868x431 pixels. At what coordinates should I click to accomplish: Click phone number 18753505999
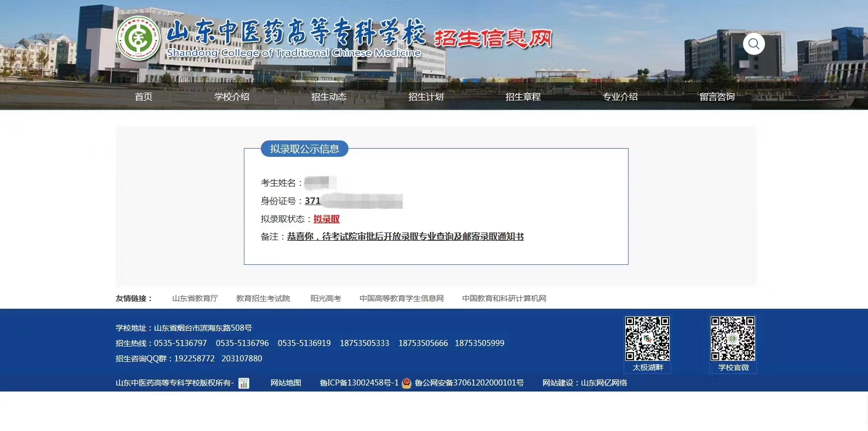479,343
